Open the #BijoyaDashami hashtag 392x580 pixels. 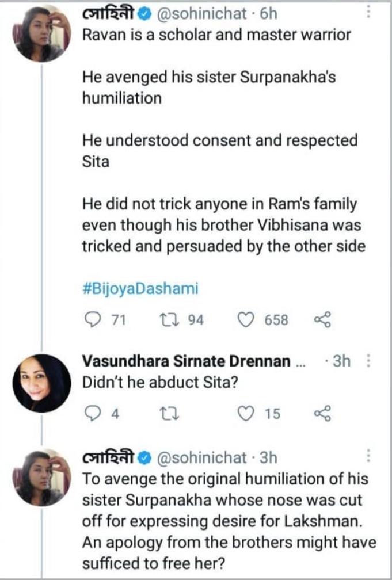coord(140,289)
